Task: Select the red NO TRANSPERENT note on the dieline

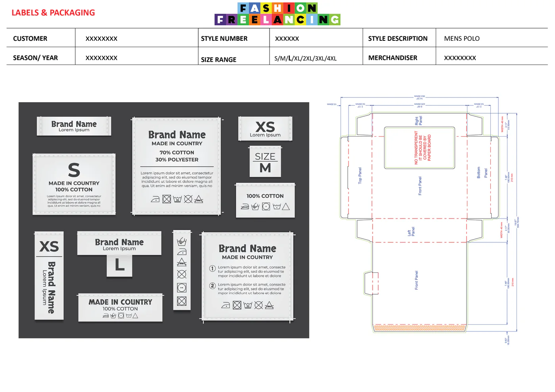Action: (423, 148)
